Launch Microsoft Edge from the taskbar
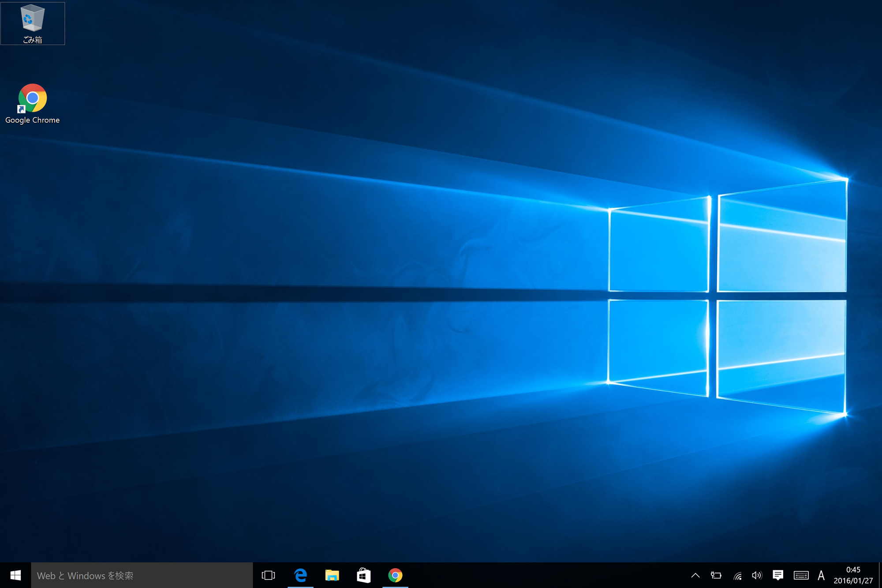This screenshot has width=882, height=588. tap(300, 575)
